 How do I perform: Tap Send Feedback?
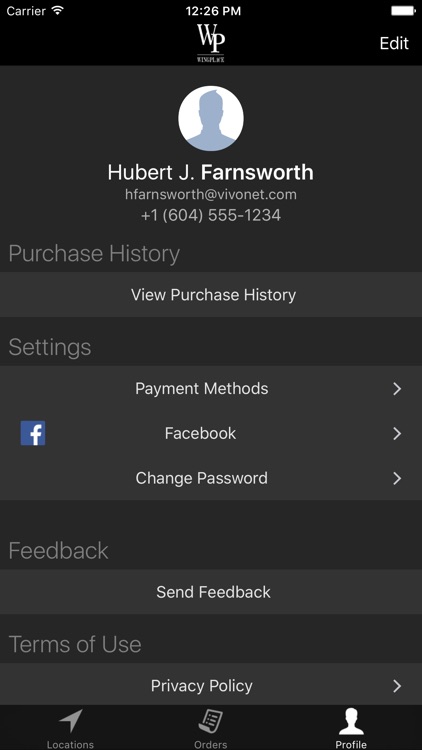pos(211,592)
